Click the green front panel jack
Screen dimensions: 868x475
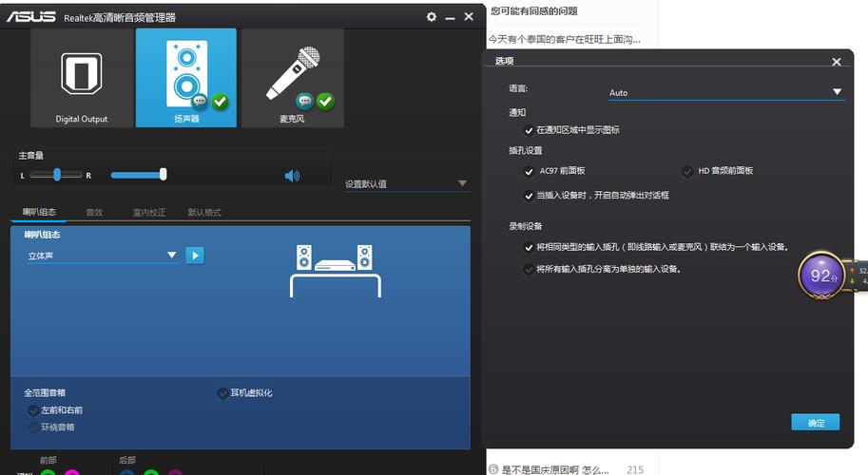click(x=48, y=472)
